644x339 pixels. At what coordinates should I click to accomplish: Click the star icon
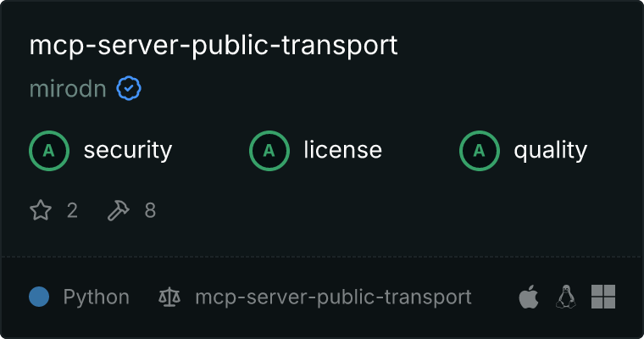pyautogui.click(x=41, y=210)
